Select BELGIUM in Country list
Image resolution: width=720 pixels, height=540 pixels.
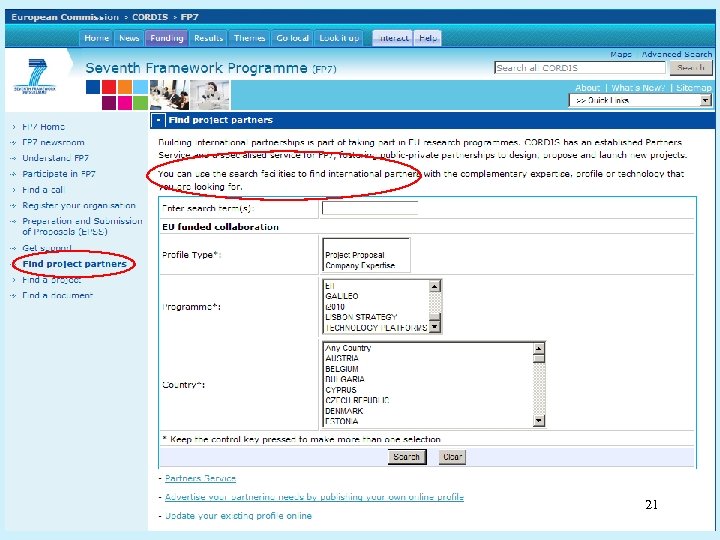[342, 369]
